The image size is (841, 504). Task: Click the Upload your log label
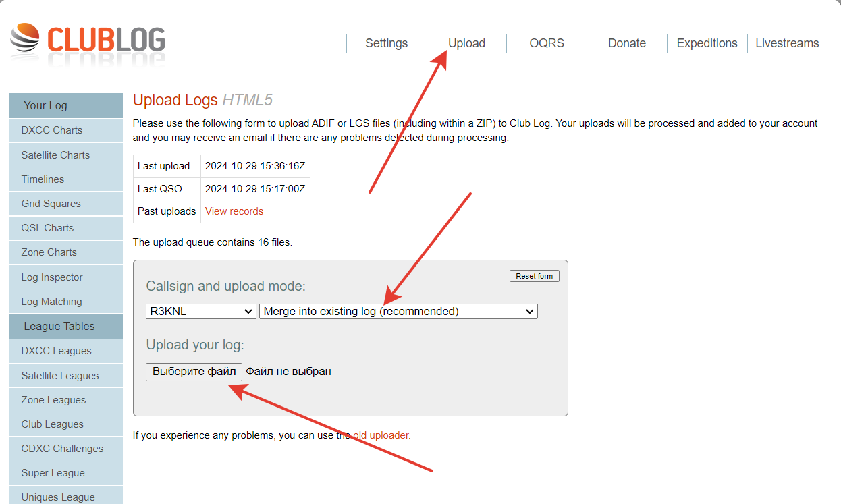click(x=195, y=345)
